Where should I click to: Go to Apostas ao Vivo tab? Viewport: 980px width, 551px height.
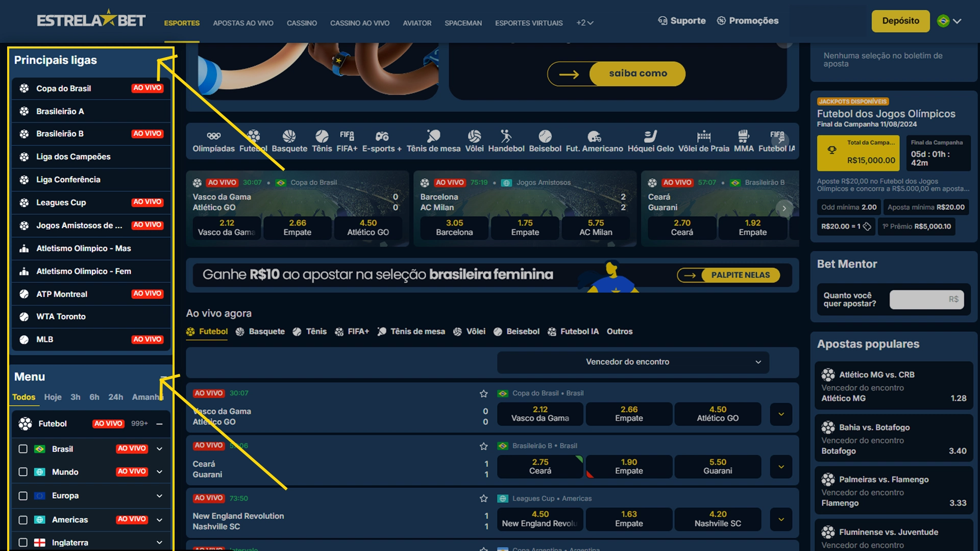click(243, 23)
